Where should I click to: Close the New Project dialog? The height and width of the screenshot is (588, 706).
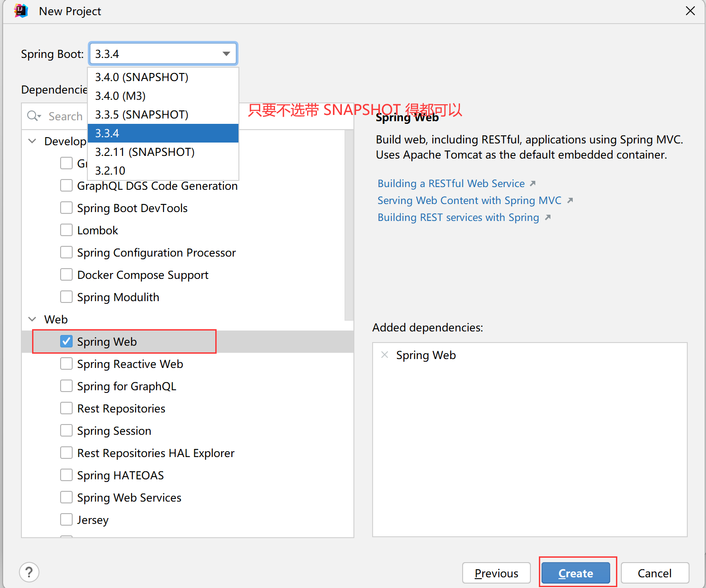point(690,11)
